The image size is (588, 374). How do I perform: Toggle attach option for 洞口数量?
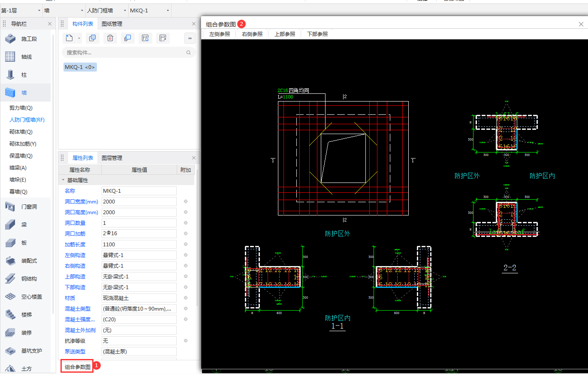[186, 223]
